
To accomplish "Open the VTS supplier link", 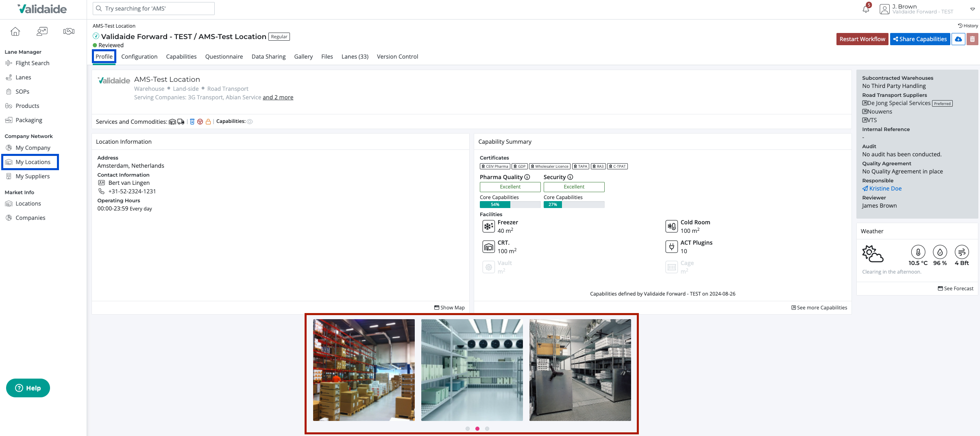I will [869, 120].
